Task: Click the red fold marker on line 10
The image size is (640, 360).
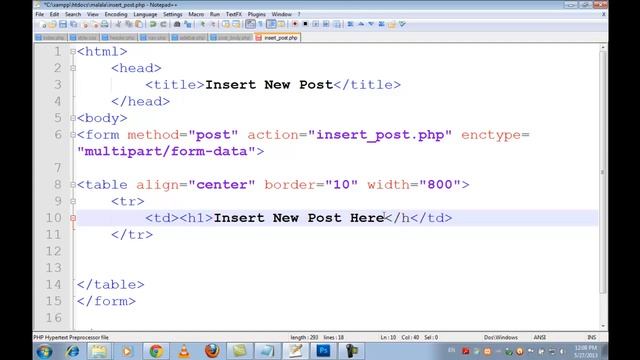Action: tap(73, 218)
